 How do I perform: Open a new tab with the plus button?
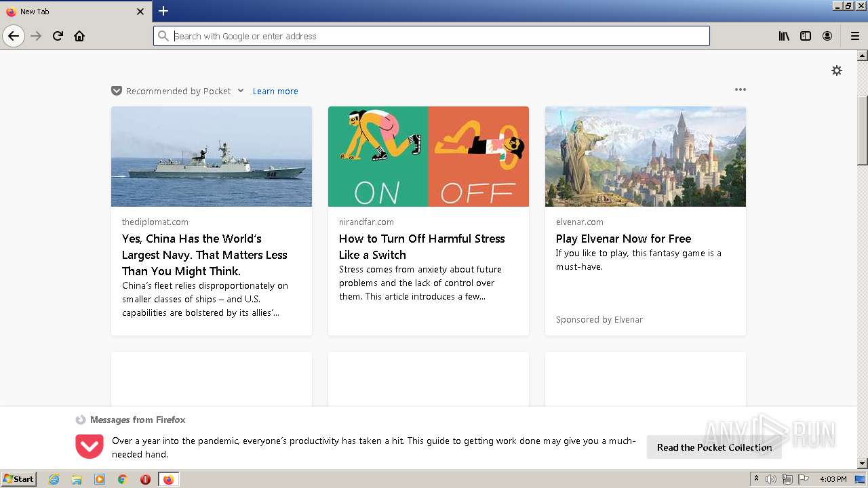coord(163,11)
